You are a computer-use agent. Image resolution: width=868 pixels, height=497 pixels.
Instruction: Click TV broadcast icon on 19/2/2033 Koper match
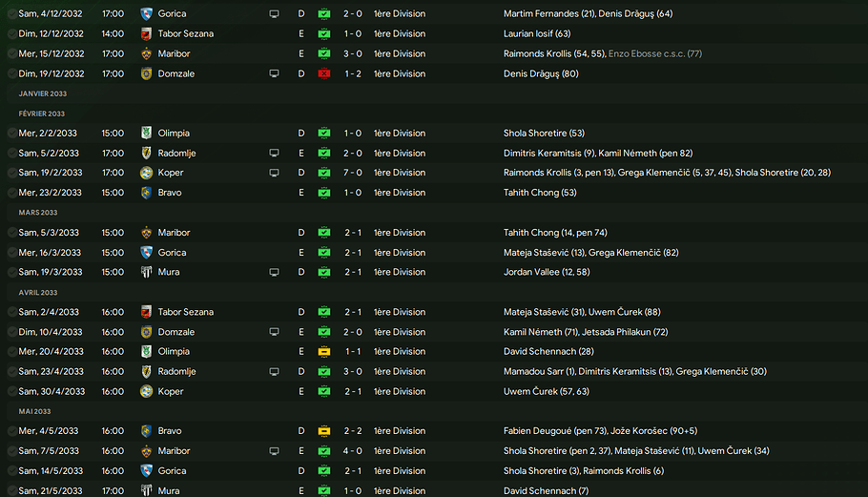click(274, 173)
